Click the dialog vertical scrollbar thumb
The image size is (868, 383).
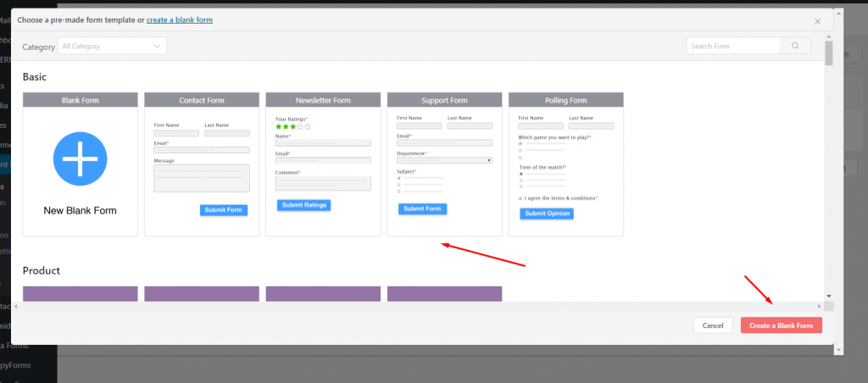[x=829, y=53]
